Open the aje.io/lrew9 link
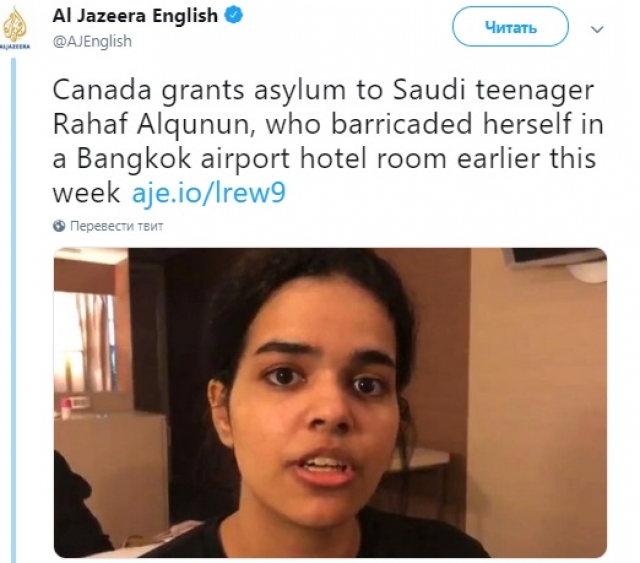This screenshot has width=640, height=563. pos(209,193)
